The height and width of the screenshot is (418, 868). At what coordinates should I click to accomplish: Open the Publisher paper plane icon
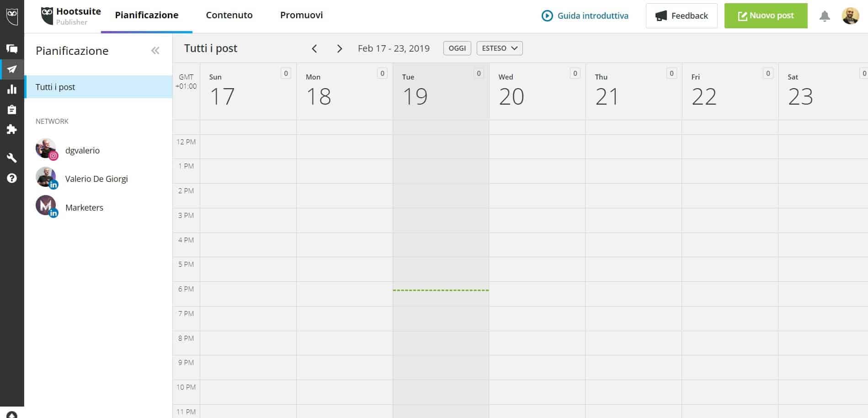(12, 69)
